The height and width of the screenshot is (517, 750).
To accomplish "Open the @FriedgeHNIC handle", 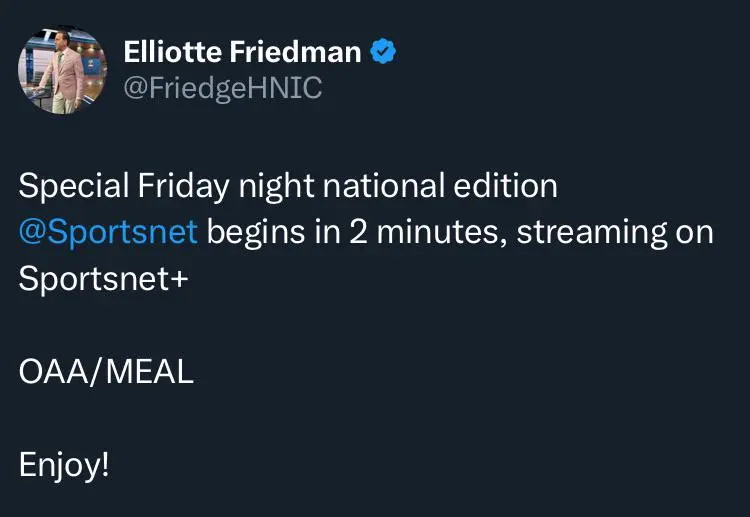I will (x=223, y=88).
